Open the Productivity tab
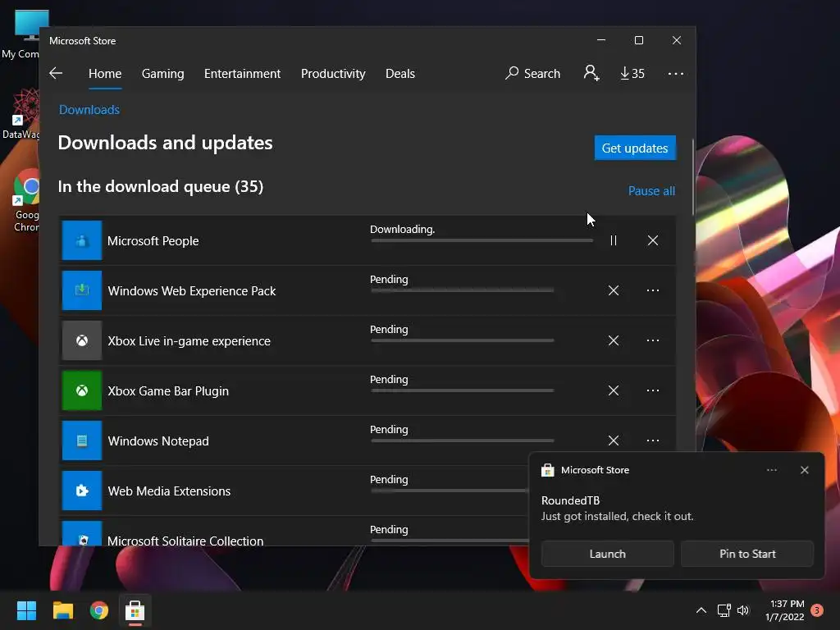840x630 pixels. 333,73
